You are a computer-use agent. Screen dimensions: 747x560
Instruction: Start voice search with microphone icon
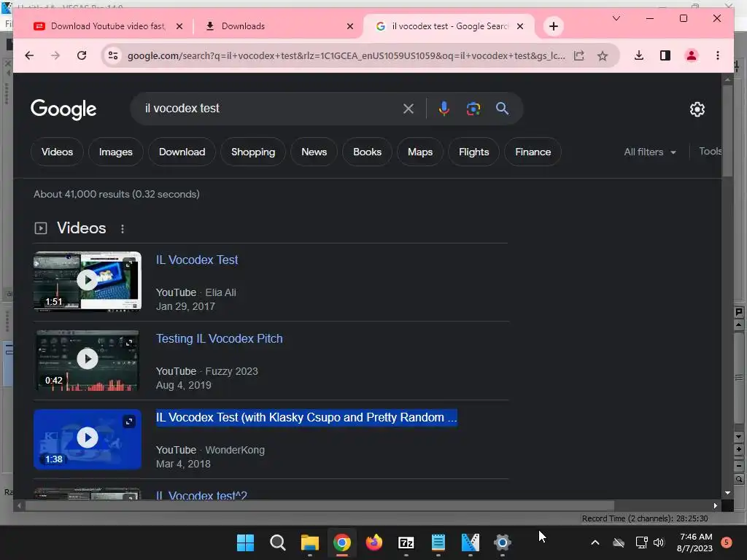point(444,109)
